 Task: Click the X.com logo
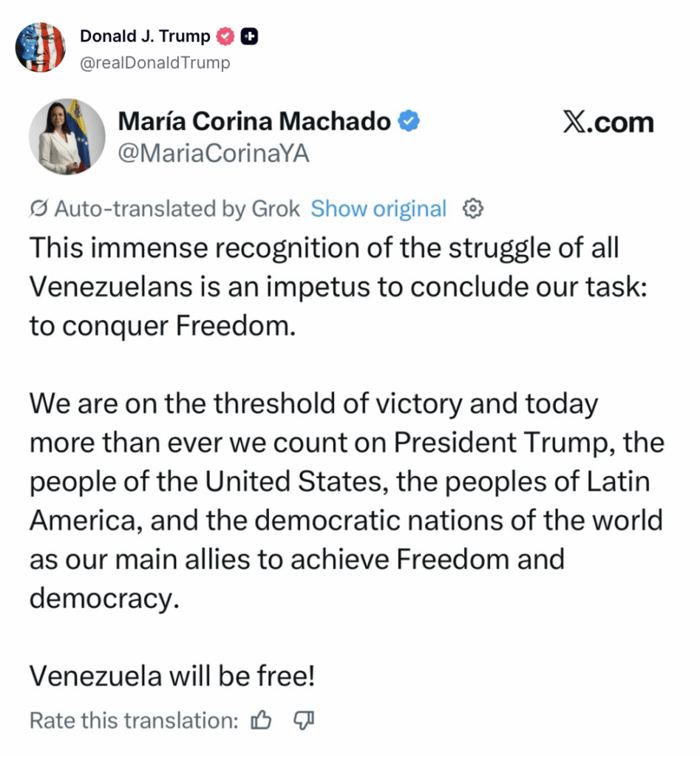608,123
